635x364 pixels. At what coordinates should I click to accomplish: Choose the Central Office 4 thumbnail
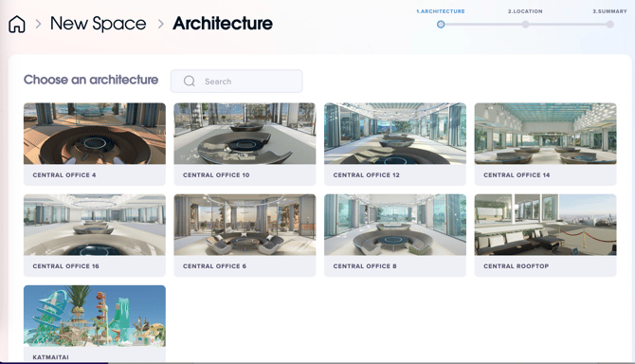[95, 134]
